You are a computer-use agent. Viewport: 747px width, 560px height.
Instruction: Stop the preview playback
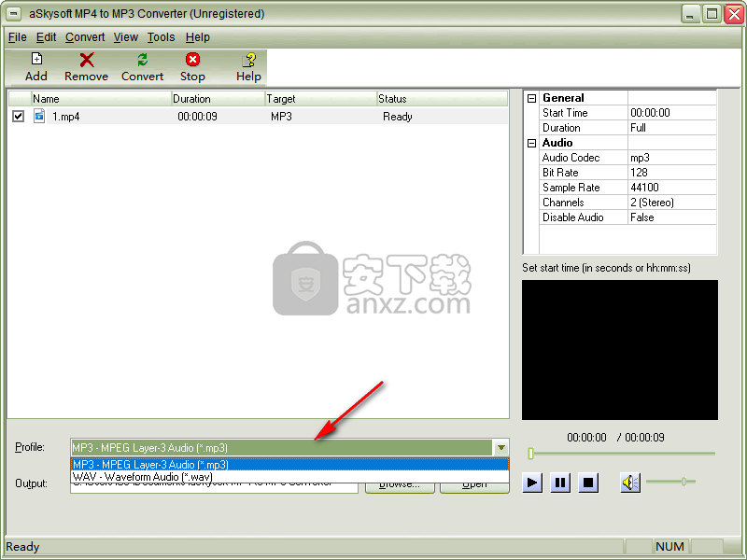click(588, 483)
